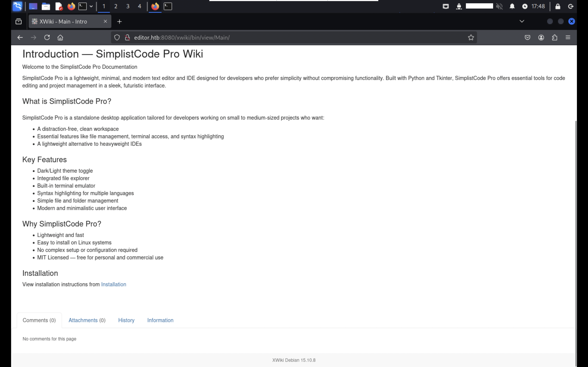Open the terminal launcher dropdown arrow
This screenshot has width=588, height=367.
pos(91,6)
